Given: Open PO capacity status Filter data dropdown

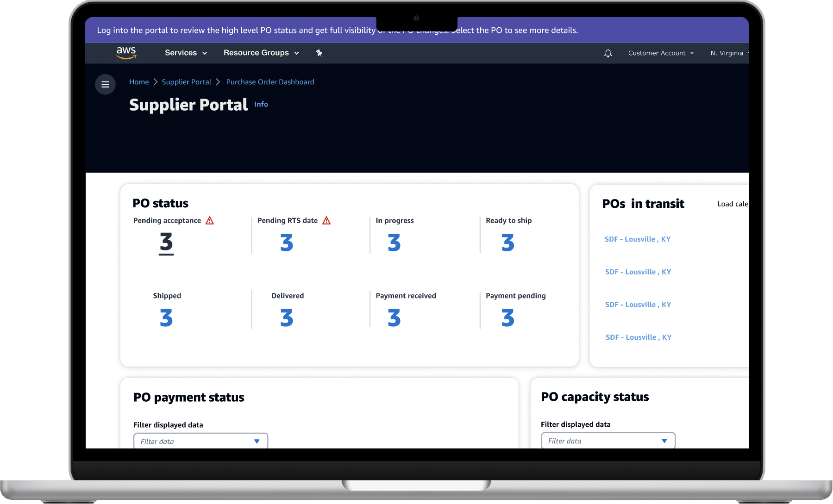Looking at the screenshot, I should coord(608,441).
